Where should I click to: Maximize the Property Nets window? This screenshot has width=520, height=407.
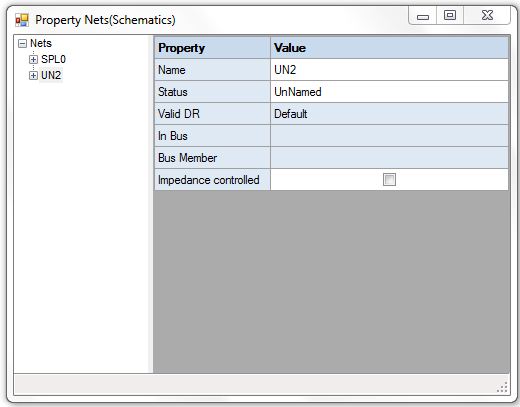coord(450,16)
